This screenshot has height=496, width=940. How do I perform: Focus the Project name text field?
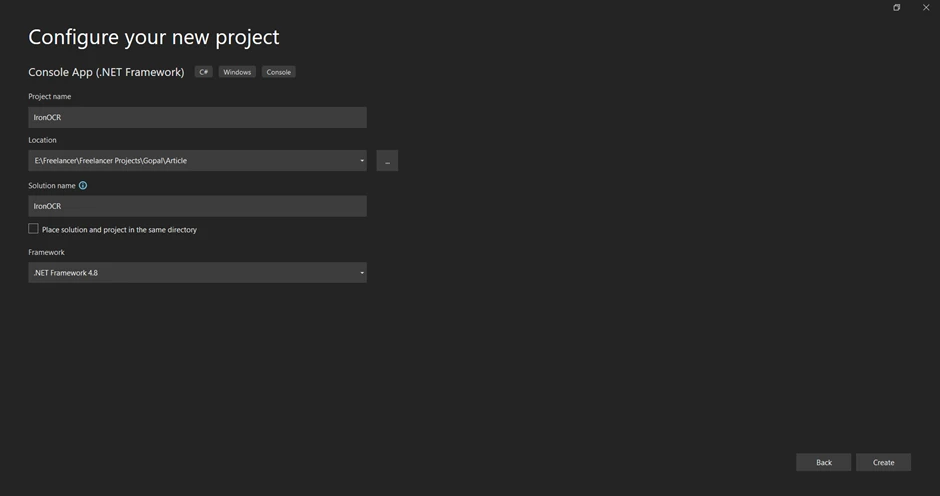(x=197, y=117)
